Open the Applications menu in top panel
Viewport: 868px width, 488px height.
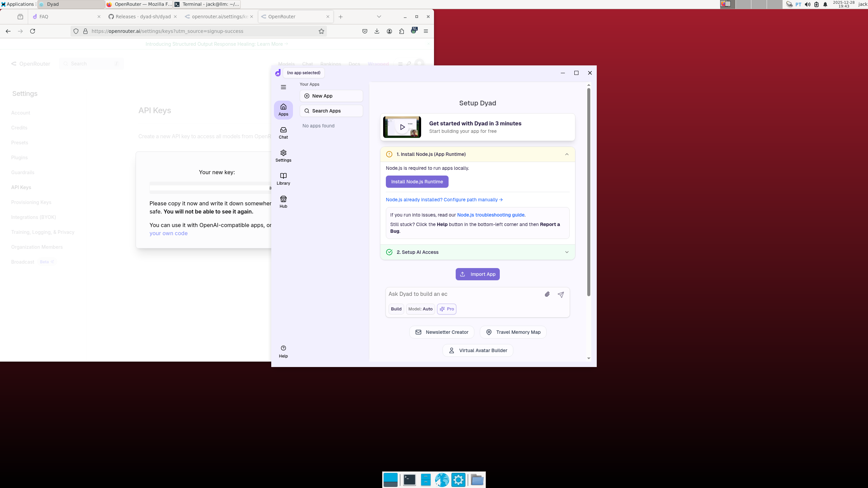[18, 4]
